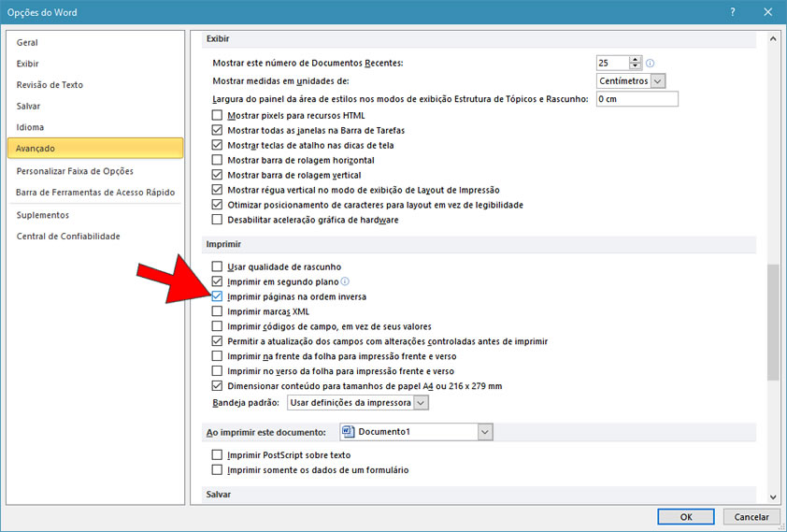787x532 pixels.
Task: Select the Geral category
Action: point(95,43)
